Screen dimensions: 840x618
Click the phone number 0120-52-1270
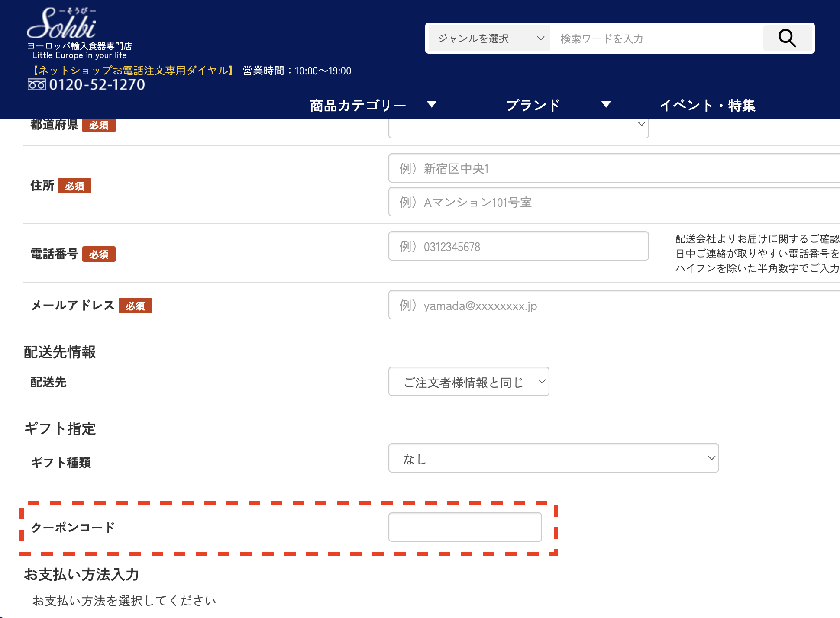97,84
